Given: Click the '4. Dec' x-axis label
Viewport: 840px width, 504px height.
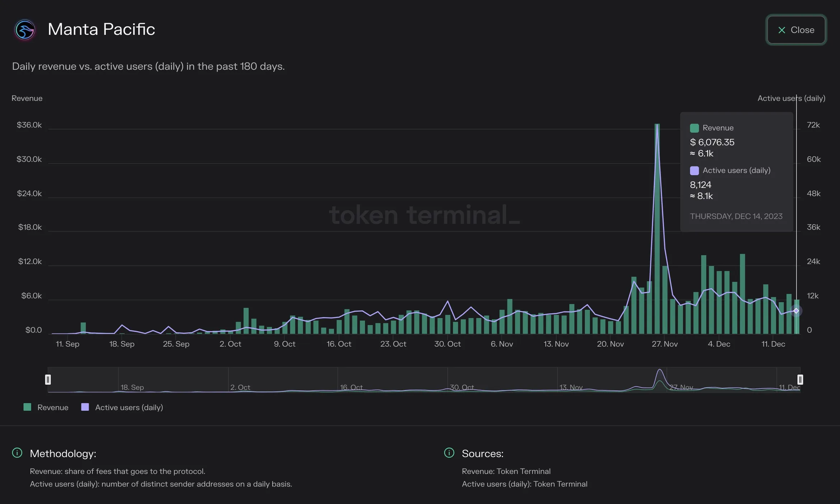Looking at the screenshot, I should click(x=719, y=344).
